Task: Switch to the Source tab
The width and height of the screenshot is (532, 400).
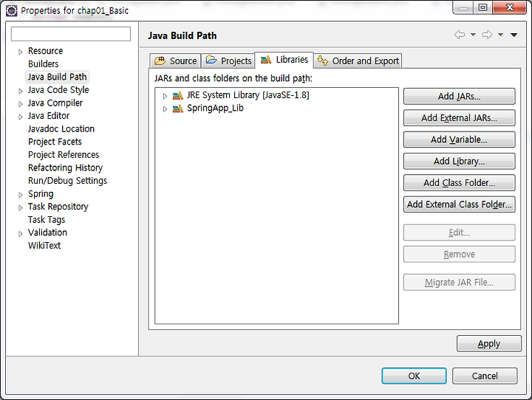Action: click(175, 61)
